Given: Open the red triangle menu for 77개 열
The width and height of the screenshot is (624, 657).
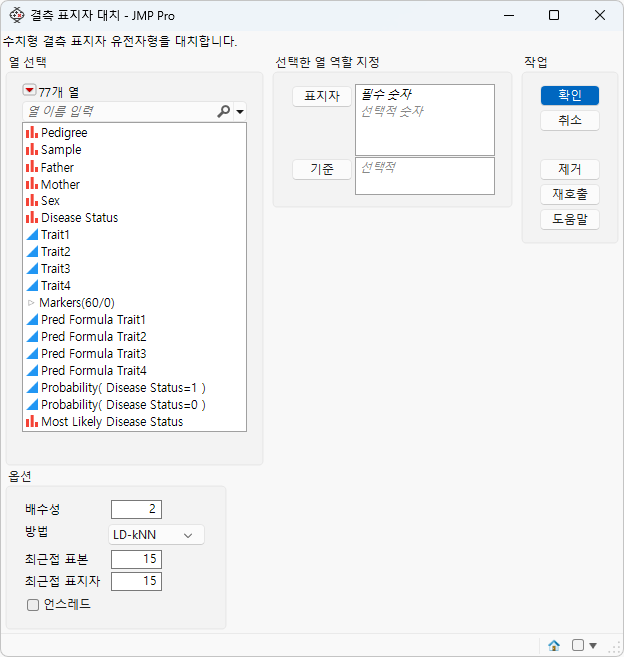Looking at the screenshot, I should pos(29,90).
